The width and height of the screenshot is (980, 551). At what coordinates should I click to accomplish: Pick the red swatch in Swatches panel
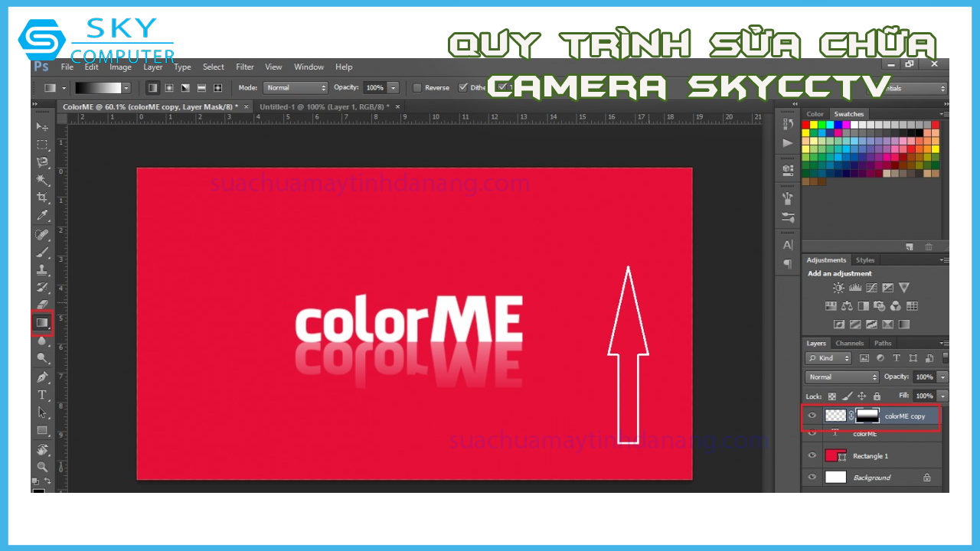[x=806, y=125]
